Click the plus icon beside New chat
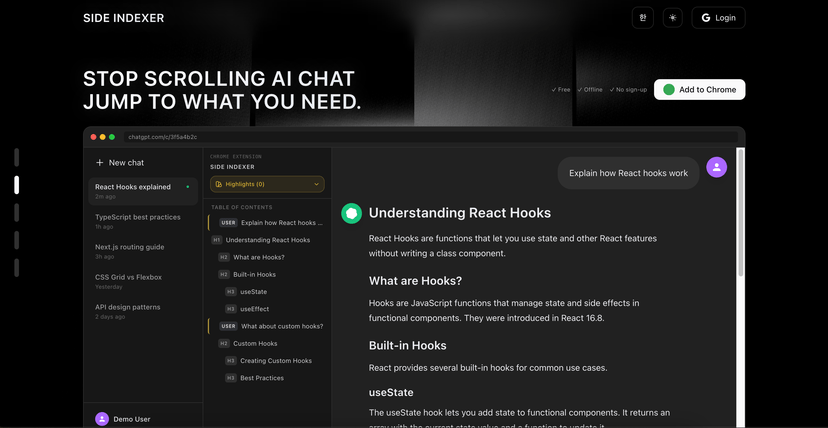Screen dimensions: 828x428 (100, 162)
